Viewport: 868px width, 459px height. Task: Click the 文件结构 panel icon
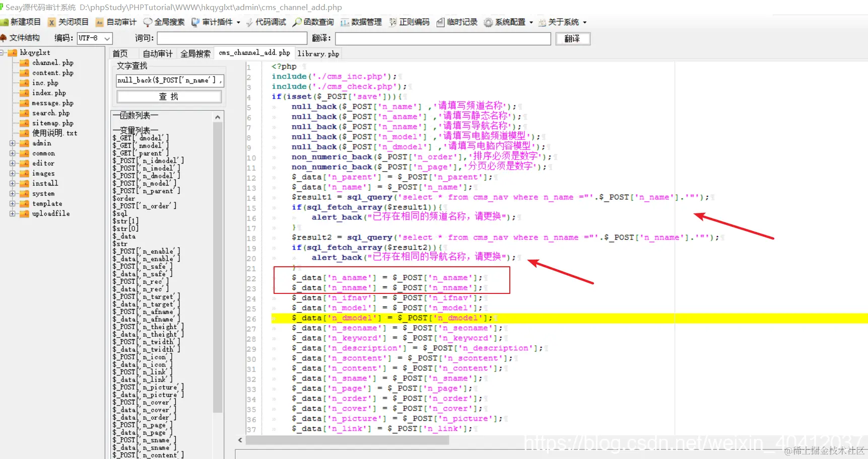4,38
